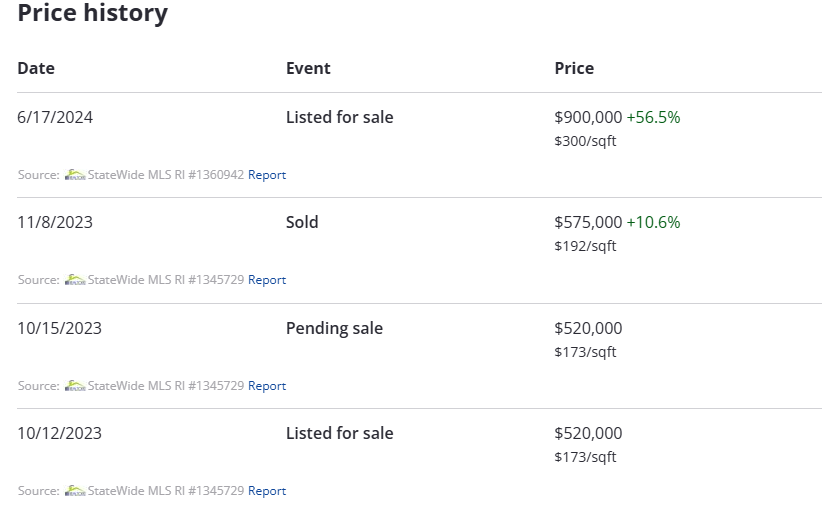Image resolution: width=822 pixels, height=523 pixels.
Task: Select the Date column header
Action: click(x=36, y=68)
